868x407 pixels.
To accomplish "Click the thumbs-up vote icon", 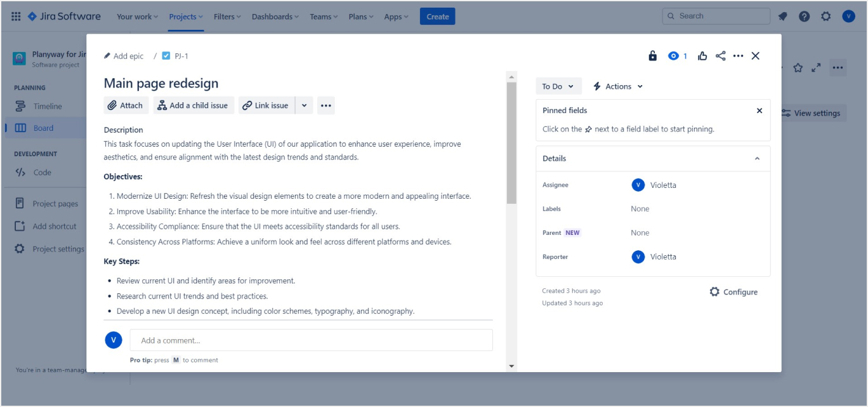I will pyautogui.click(x=702, y=56).
